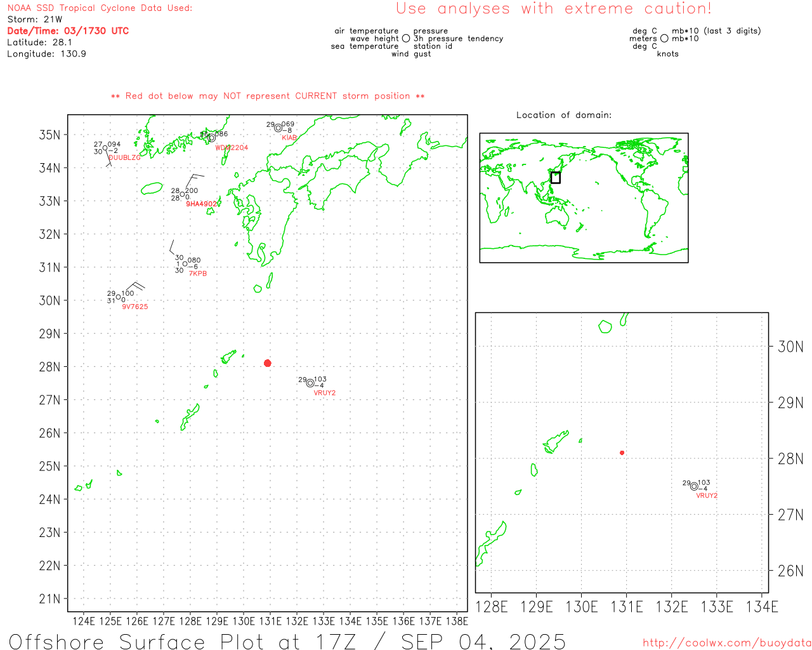Click the '21N' latitude label on main map
The image size is (812, 650).
(50, 599)
